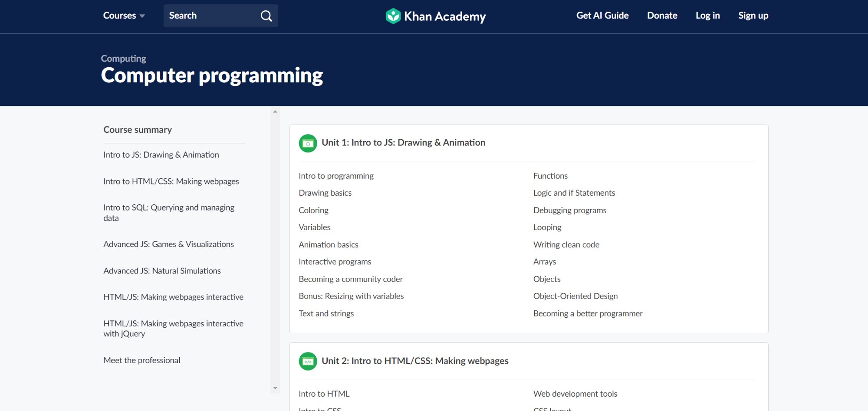This screenshot has width=868, height=411.
Task: Expand the Courses dropdown menu
Action: pyautogui.click(x=124, y=16)
